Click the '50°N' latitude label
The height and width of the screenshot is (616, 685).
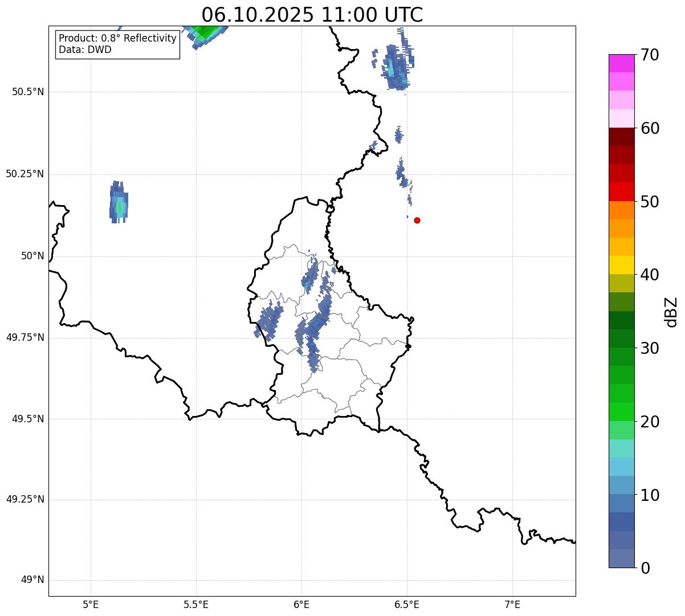pyautogui.click(x=32, y=256)
